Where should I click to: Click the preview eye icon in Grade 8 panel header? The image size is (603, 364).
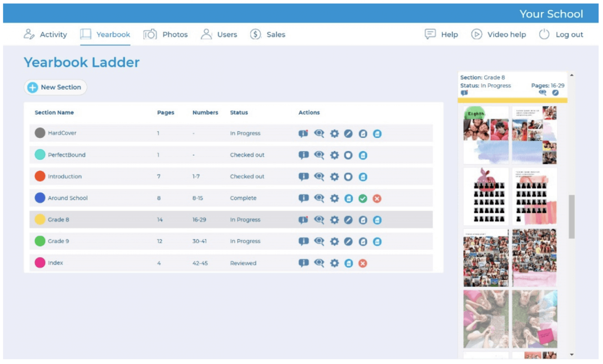coord(542,93)
